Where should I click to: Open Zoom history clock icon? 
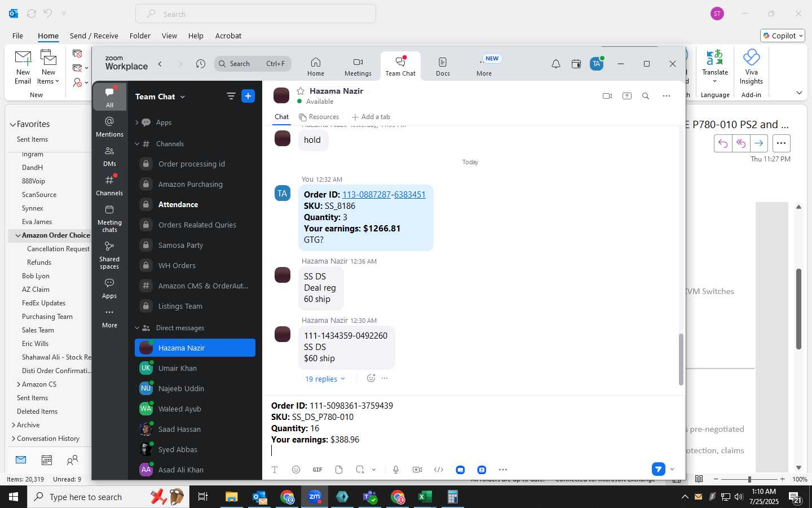click(x=200, y=64)
